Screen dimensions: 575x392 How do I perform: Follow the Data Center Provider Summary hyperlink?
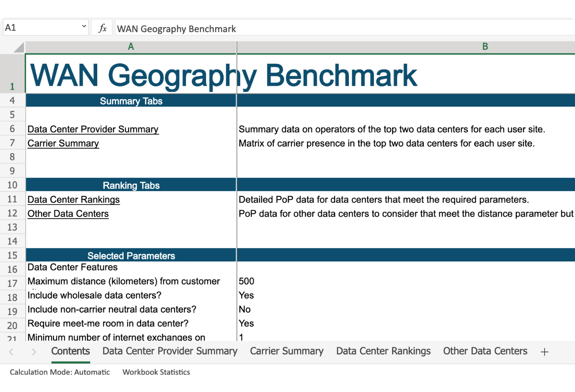pos(93,129)
